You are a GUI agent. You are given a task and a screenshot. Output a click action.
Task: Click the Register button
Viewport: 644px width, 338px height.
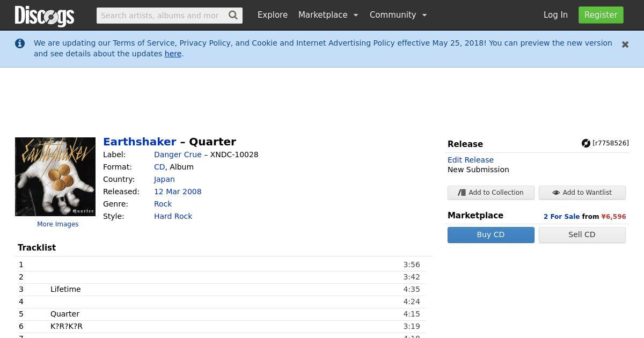point(601,15)
